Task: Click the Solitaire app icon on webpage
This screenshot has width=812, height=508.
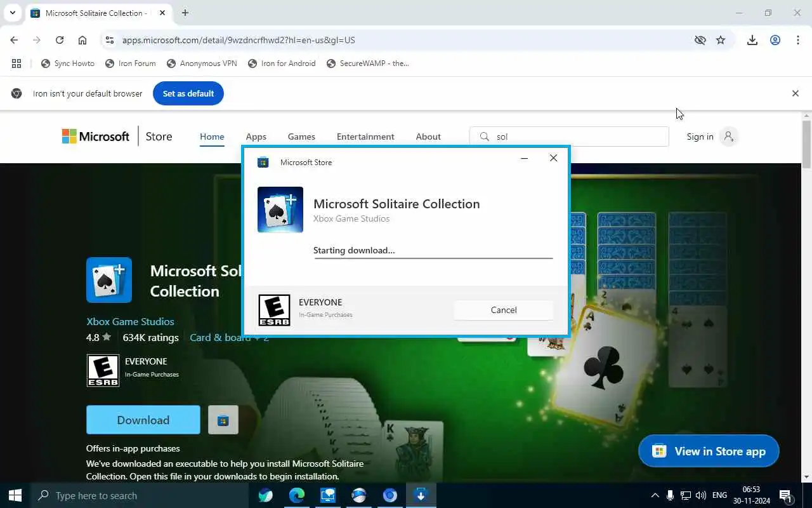Action: tap(109, 280)
